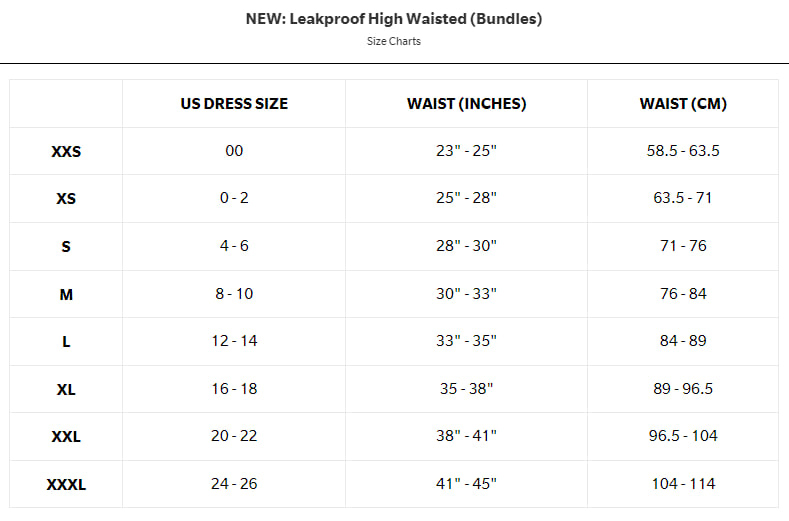Select the dress size cell '8 - 10'
This screenshot has height=521, width=789.
234,293
